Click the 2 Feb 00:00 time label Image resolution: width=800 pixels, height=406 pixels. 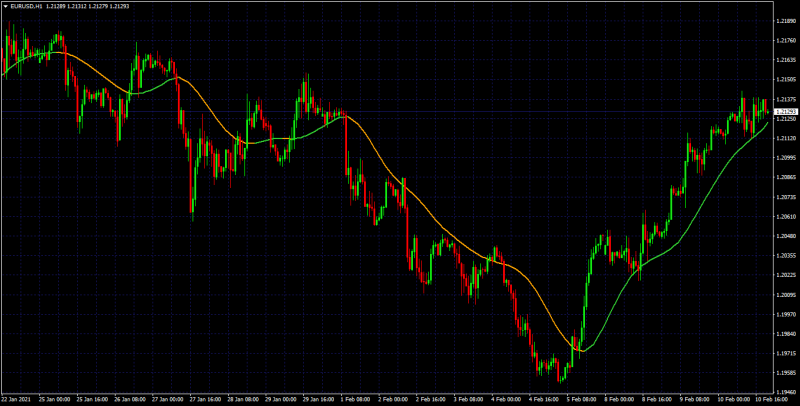[x=393, y=399]
